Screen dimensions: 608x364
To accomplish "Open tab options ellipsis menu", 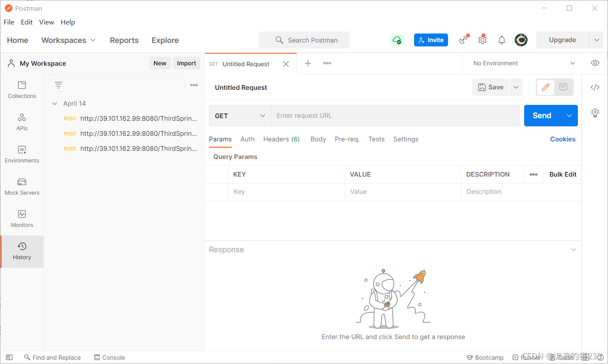I will (x=327, y=63).
